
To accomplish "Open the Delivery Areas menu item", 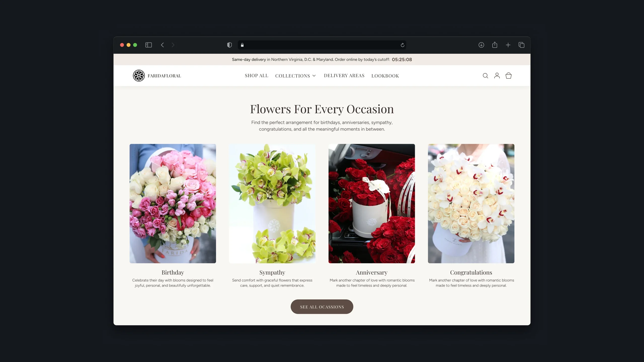I will pos(344,76).
